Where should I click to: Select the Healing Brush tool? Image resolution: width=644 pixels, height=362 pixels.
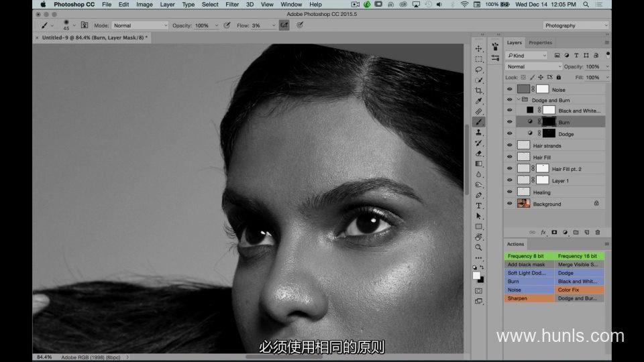click(478, 112)
